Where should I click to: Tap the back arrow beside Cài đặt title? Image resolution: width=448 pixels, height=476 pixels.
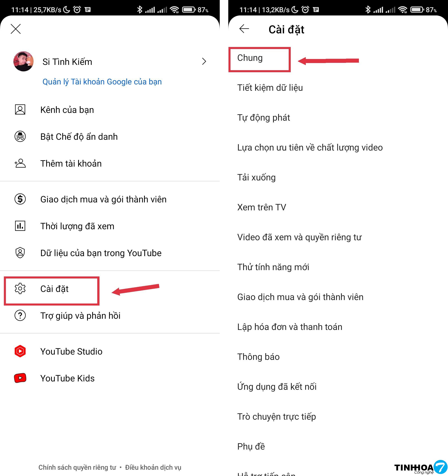coord(244,29)
